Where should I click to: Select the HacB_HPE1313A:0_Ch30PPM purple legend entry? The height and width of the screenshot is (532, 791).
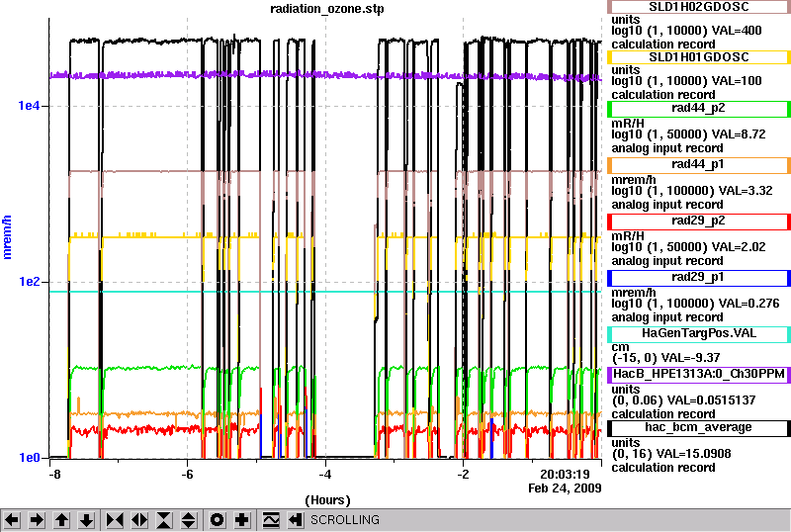tap(699, 374)
